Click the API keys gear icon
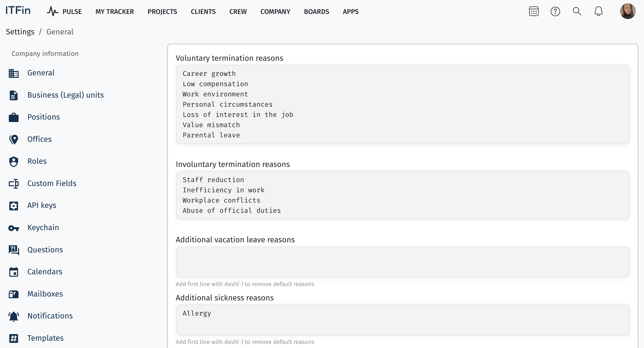 pos(13,206)
